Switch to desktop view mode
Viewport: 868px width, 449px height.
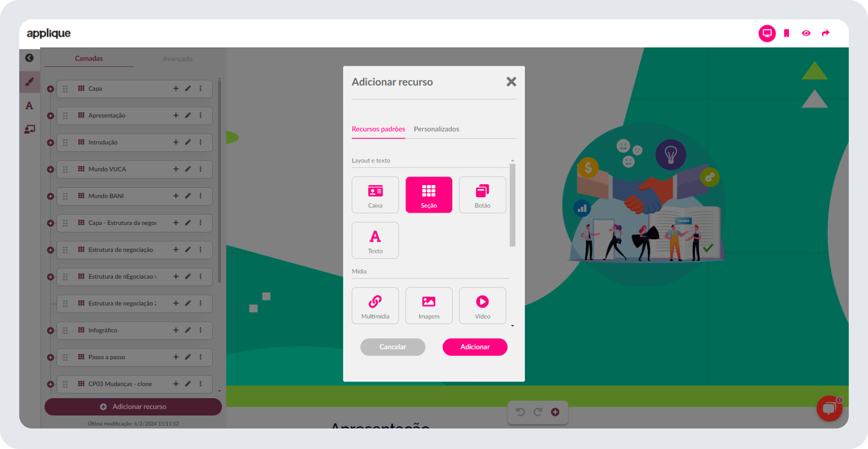(x=767, y=33)
